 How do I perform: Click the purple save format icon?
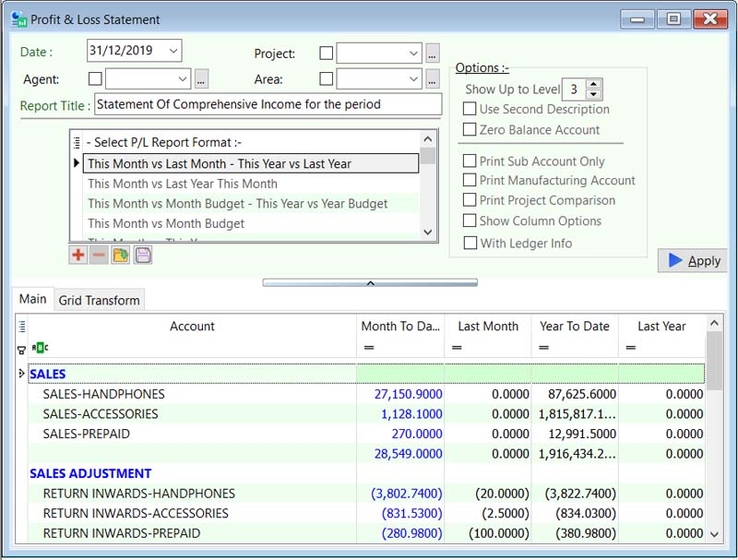pyautogui.click(x=143, y=255)
